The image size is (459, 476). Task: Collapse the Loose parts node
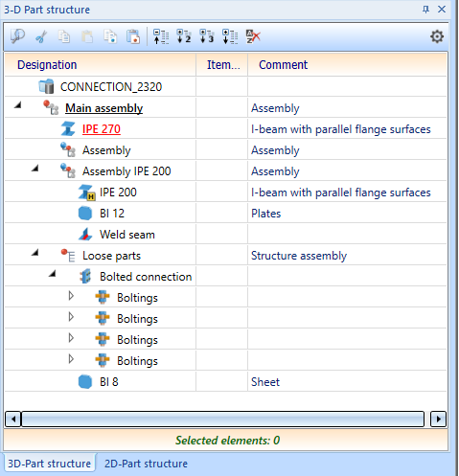pos(35,253)
